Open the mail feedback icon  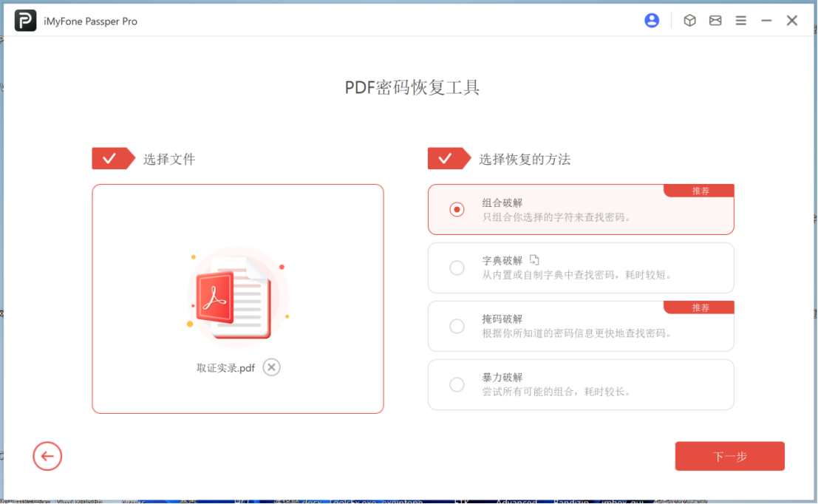click(x=715, y=21)
